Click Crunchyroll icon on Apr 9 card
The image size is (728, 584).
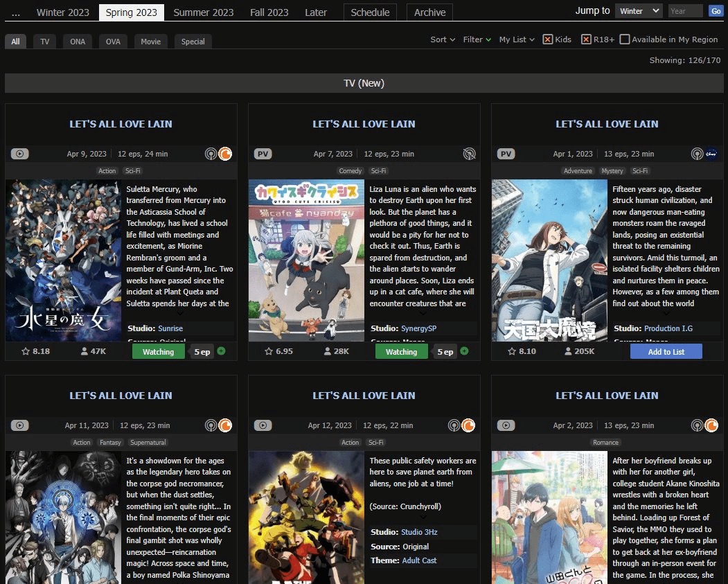tap(226, 154)
